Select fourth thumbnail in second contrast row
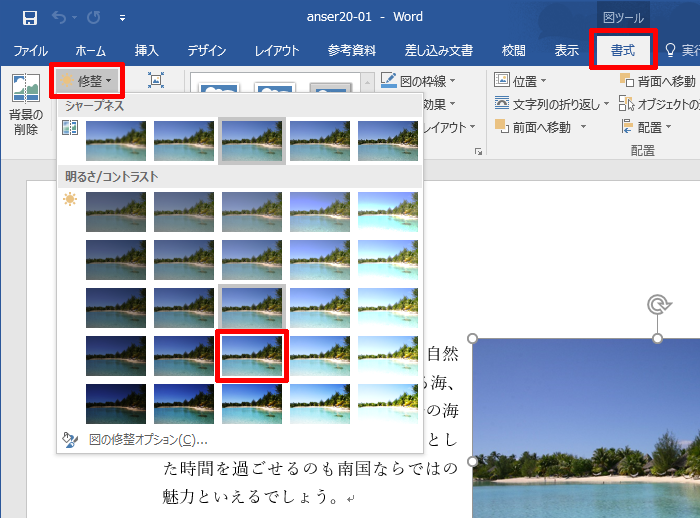The width and height of the screenshot is (700, 518). pos(320,260)
